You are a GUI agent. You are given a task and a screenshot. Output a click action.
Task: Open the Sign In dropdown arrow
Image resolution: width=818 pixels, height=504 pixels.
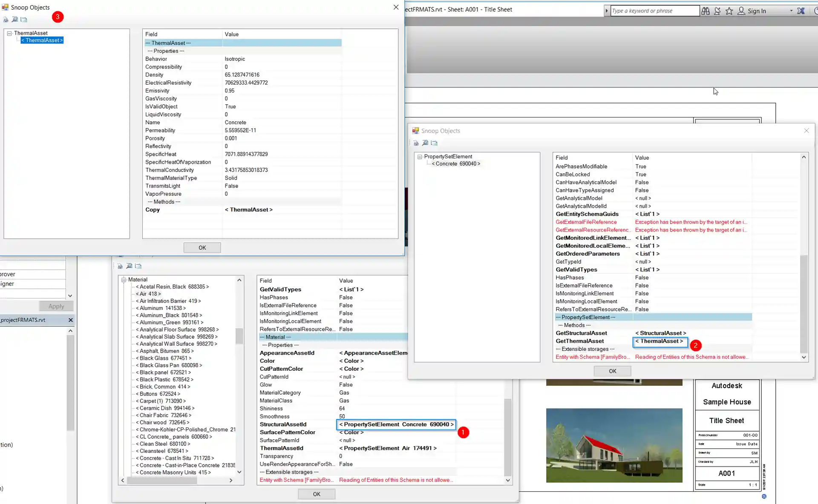790,11
